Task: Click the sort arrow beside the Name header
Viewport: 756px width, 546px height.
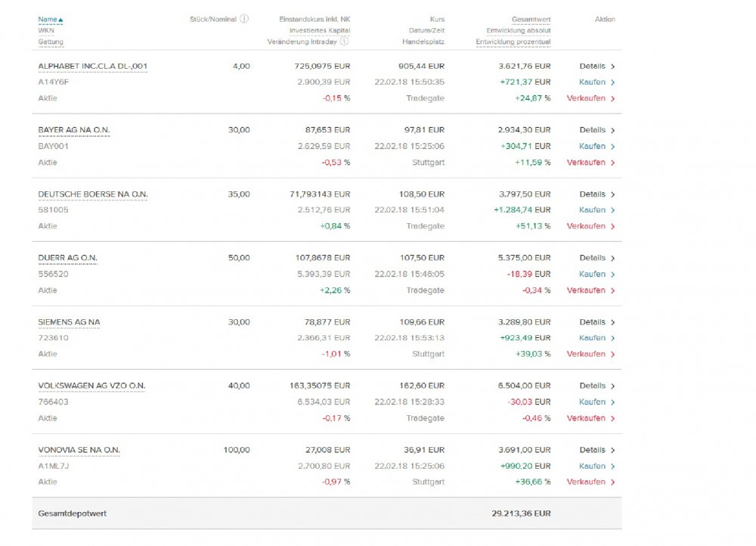Action: tap(61, 20)
